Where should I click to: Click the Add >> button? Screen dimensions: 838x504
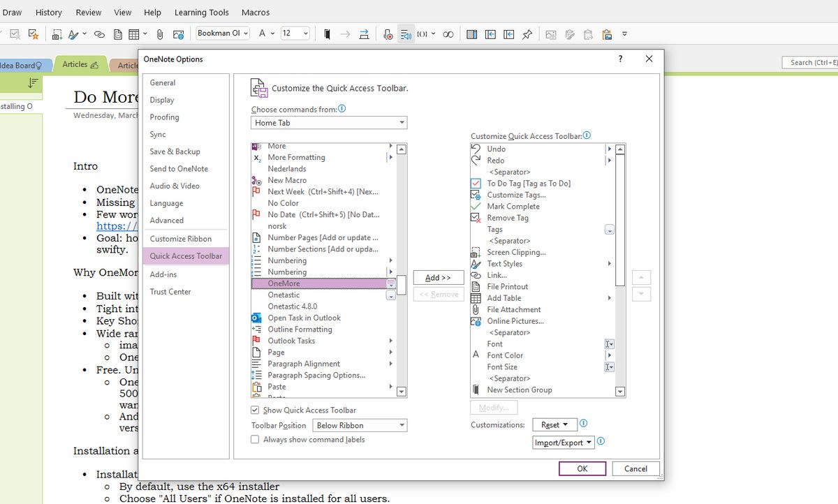(x=439, y=278)
